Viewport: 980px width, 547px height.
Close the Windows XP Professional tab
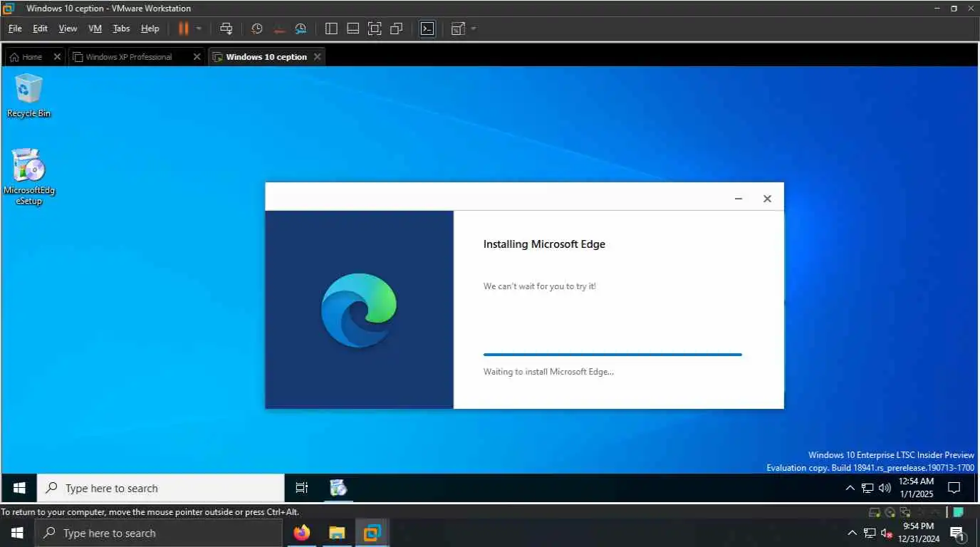tap(197, 57)
